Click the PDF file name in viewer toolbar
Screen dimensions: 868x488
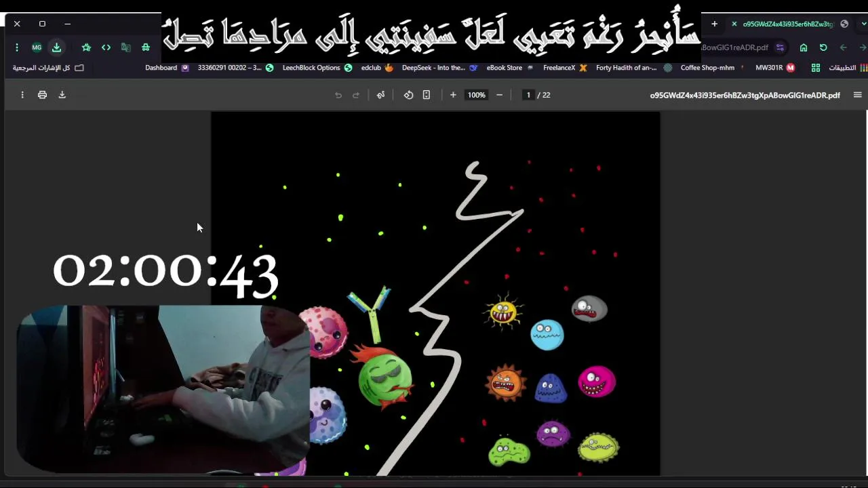point(745,95)
